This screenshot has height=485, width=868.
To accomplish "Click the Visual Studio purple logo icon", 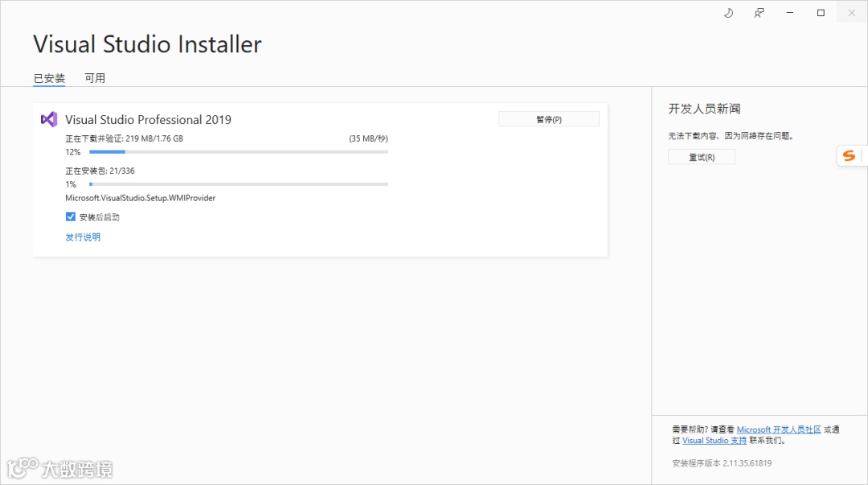I will [49, 119].
